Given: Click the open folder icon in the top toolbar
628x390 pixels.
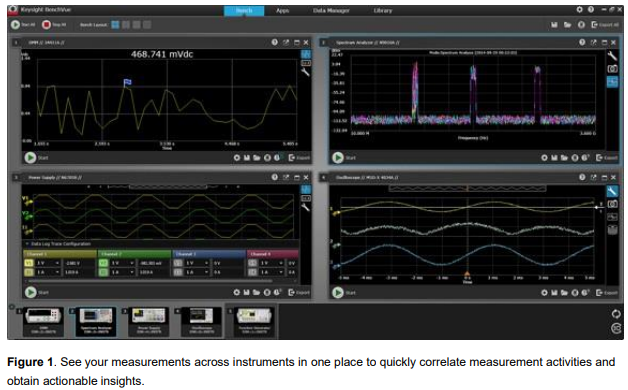Looking at the screenshot, I should click(x=568, y=25).
